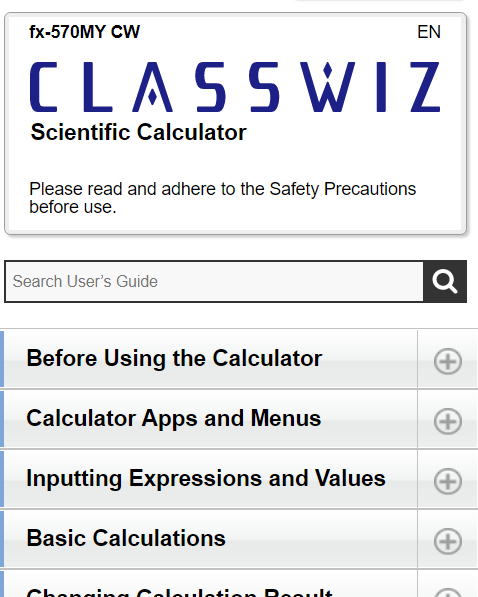Viewport: 478px width, 597px height.
Task: Click the blue bar beside Before Using the Calculator
Action: click(x=2, y=359)
